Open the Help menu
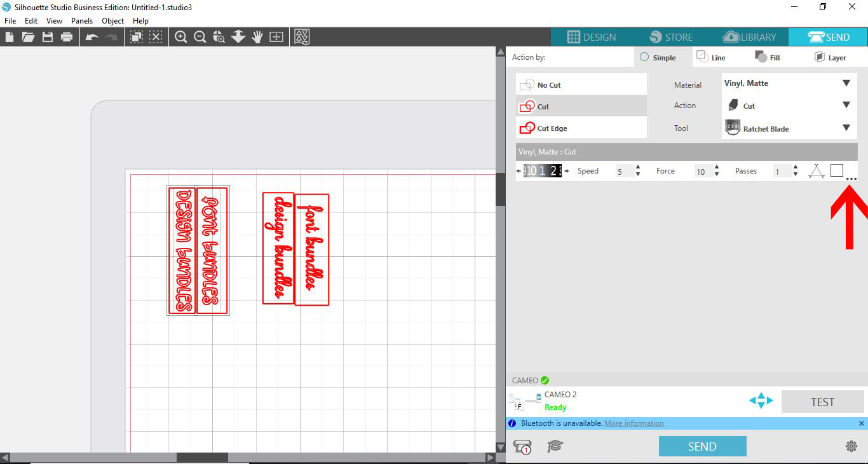This screenshot has width=868, height=464. (140, 20)
